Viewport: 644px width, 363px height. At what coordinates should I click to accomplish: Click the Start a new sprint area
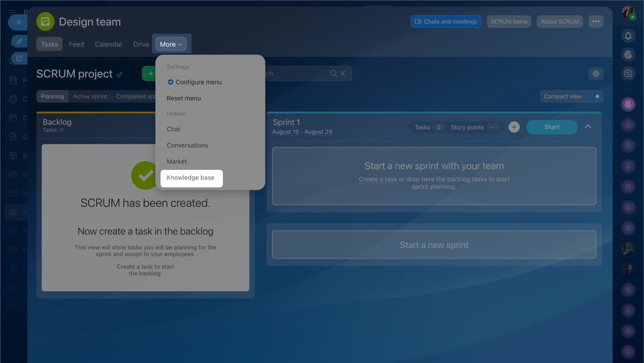pos(434,245)
